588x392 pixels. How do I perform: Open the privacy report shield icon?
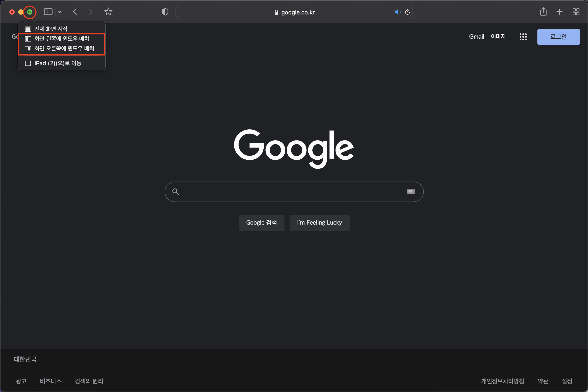[165, 12]
